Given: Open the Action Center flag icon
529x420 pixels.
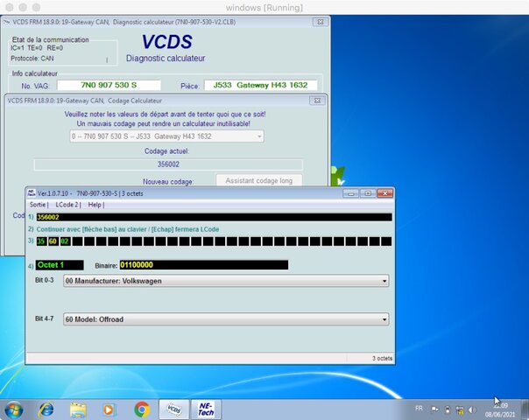Looking at the screenshot, I should [435, 409].
